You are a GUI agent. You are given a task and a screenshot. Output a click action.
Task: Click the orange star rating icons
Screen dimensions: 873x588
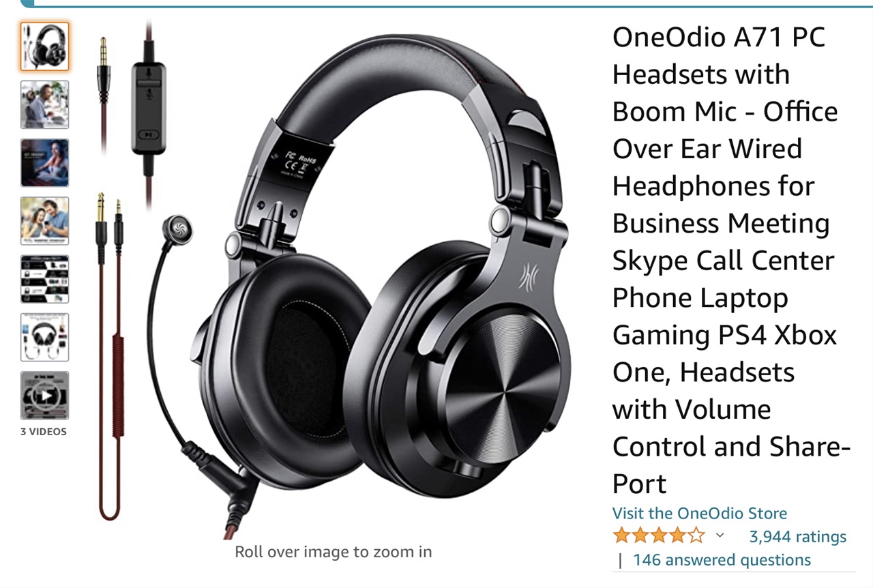(658, 535)
